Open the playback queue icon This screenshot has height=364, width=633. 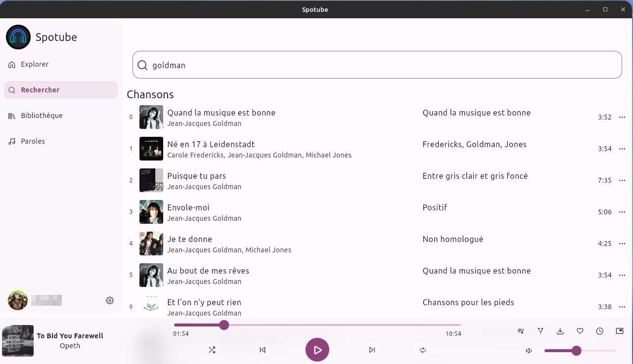[x=521, y=331]
